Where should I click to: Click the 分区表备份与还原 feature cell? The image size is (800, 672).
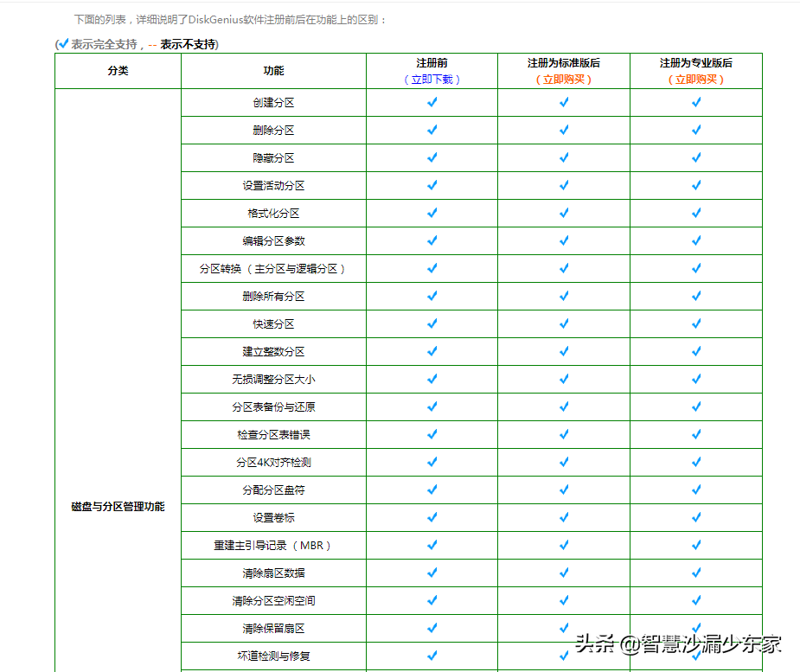[273, 407]
